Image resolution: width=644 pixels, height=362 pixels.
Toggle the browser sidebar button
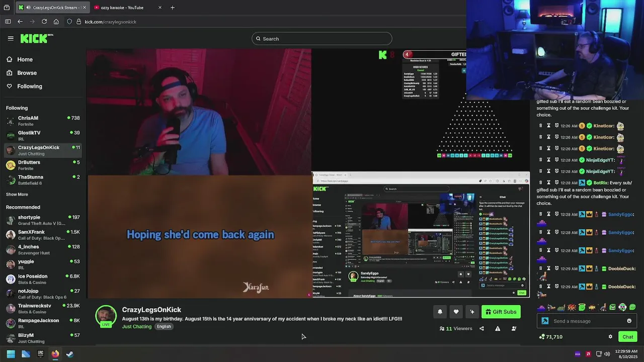8,22
